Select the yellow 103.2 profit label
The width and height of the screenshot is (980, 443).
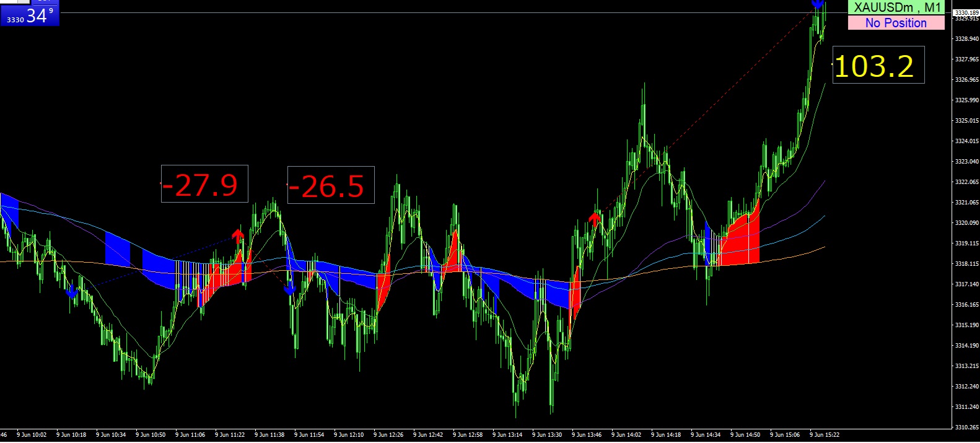click(878, 65)
